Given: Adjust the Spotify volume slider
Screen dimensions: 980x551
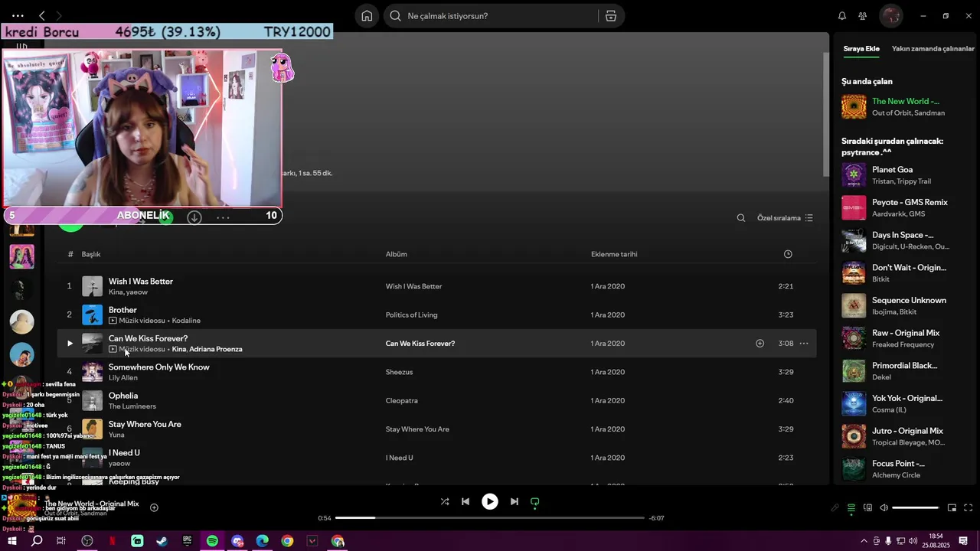Looking at the screenshot, I should 915,507.
